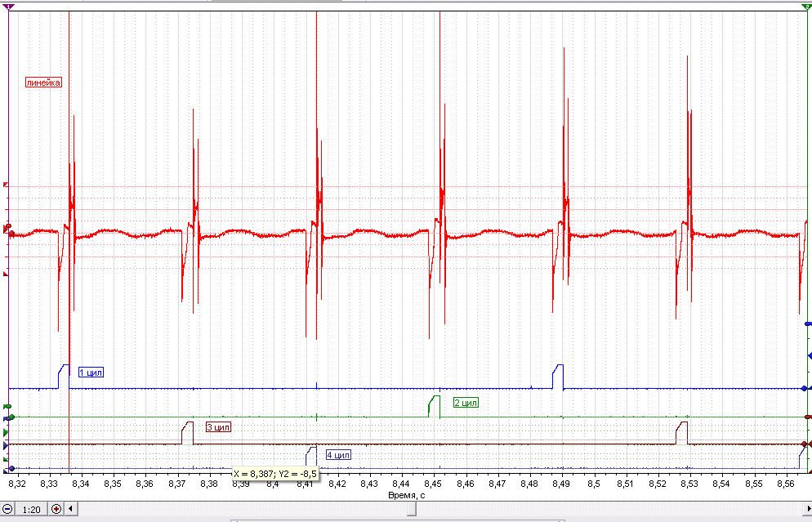
Task: Select the blue '1 цил' channel label
Action: coord(91,372)
